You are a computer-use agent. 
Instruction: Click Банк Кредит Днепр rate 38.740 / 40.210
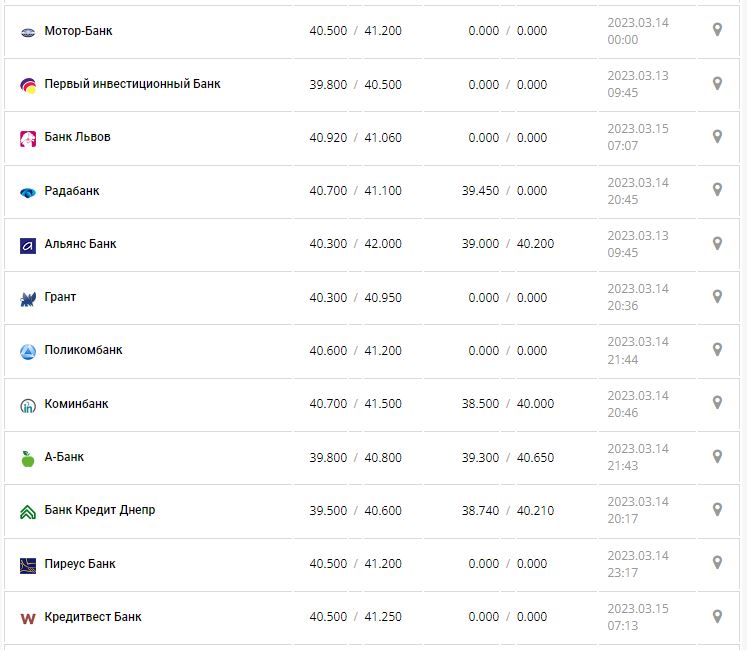[x=508, y=510]
